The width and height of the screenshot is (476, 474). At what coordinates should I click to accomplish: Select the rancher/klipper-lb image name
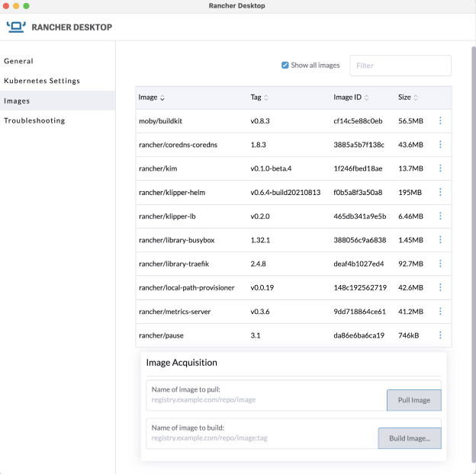[x=167, y=216]
